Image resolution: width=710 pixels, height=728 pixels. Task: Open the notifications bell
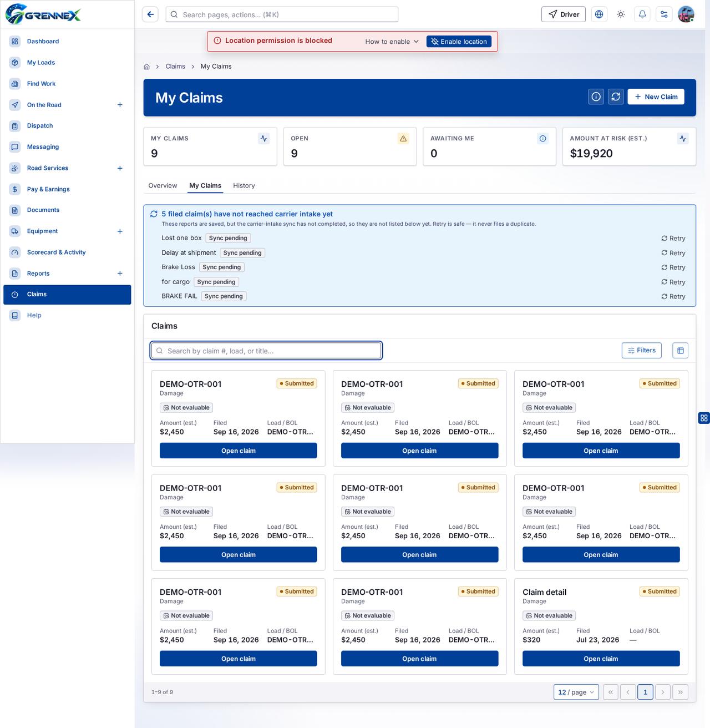[x=642, y=14]
